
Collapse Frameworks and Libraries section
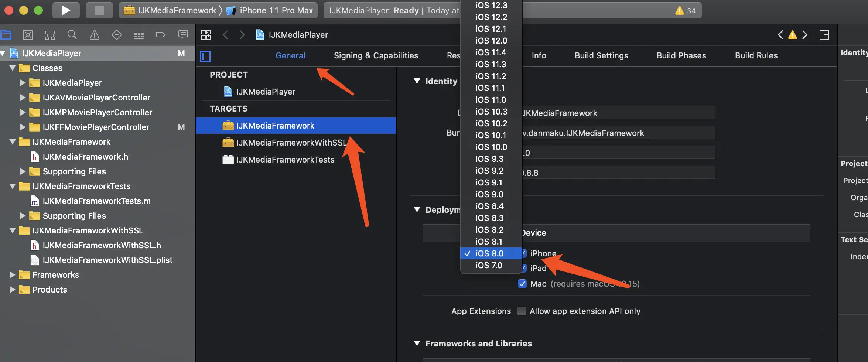point(417,344)
